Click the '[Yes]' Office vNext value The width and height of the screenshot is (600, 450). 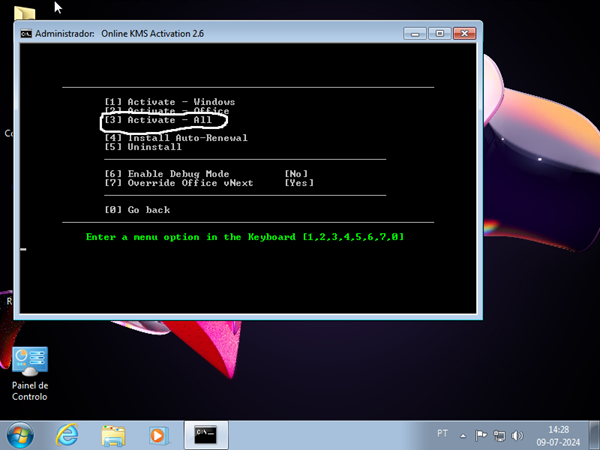pyautogui.click(x=299, y=183)
